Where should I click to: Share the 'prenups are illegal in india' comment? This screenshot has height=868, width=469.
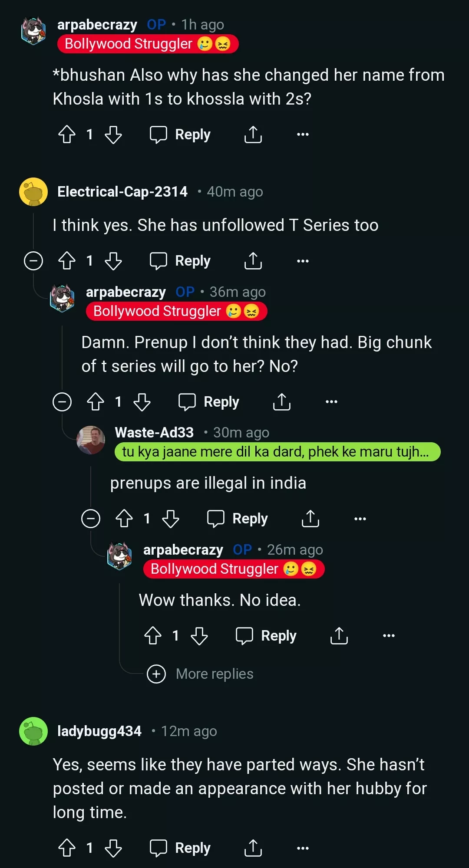311,518
